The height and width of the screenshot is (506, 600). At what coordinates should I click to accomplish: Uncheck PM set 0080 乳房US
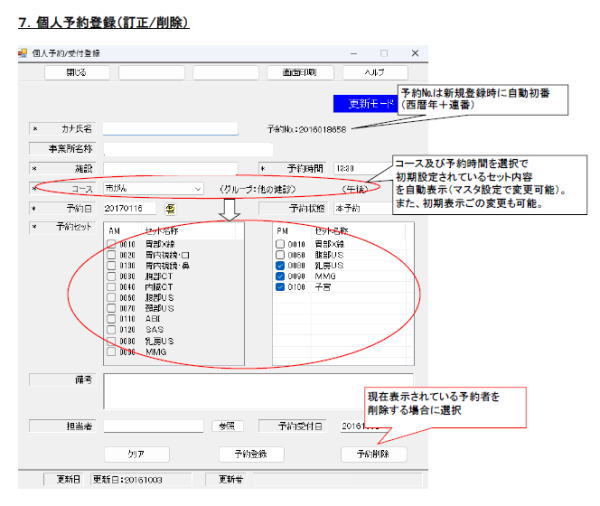(x=280, y=265)
